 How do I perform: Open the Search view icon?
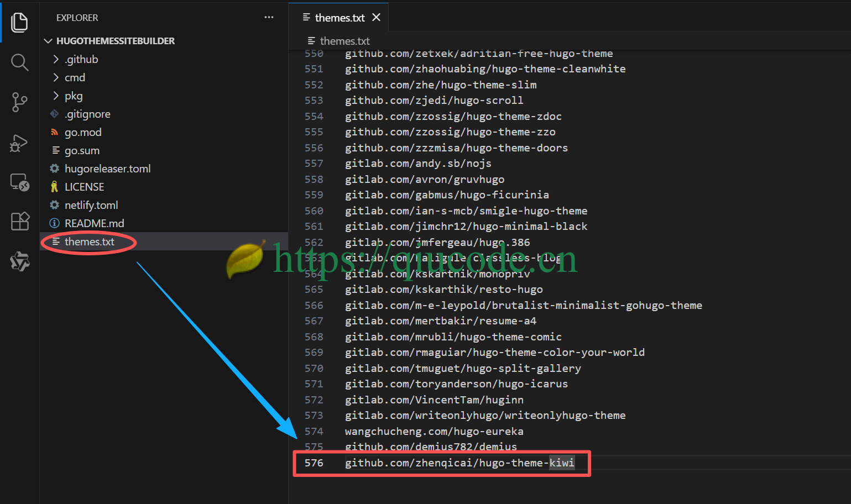[19, 62]
